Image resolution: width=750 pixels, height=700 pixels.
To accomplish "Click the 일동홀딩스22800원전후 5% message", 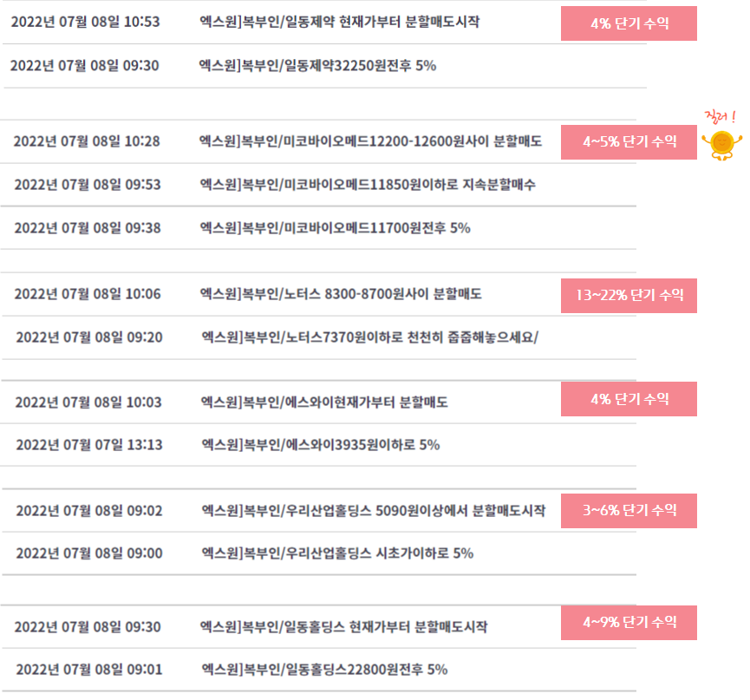I will pyautogui.click(x=324, y=670).
